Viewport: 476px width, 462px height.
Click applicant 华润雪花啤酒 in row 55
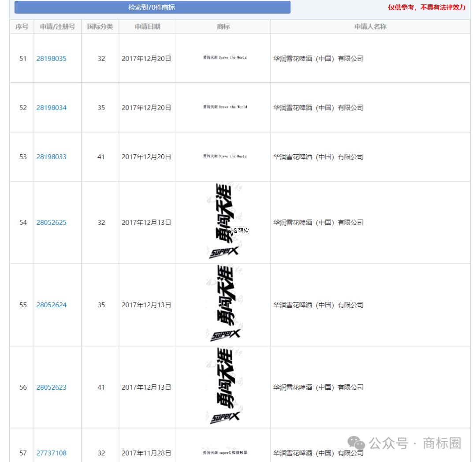pyautogui.click(x=318, y=305)
